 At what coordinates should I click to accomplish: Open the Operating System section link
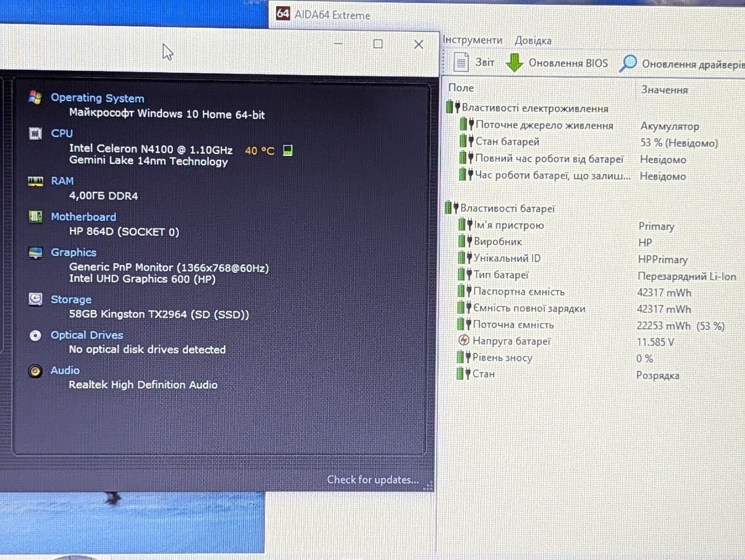pyautogui.click(x=97, y=98)
